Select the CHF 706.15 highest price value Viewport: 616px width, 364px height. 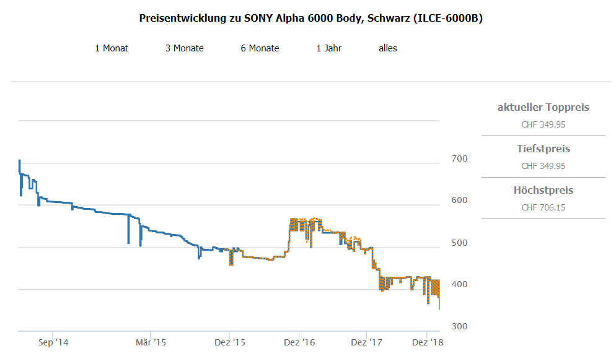543,207
